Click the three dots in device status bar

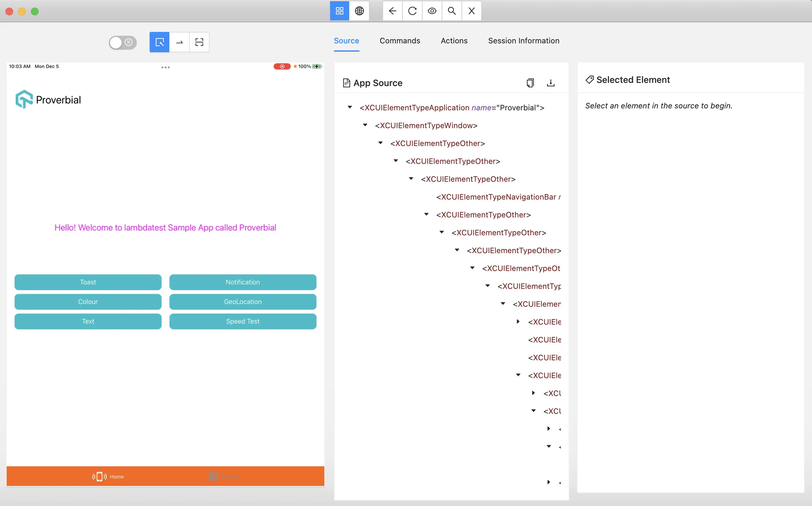(x=165, y=67)
